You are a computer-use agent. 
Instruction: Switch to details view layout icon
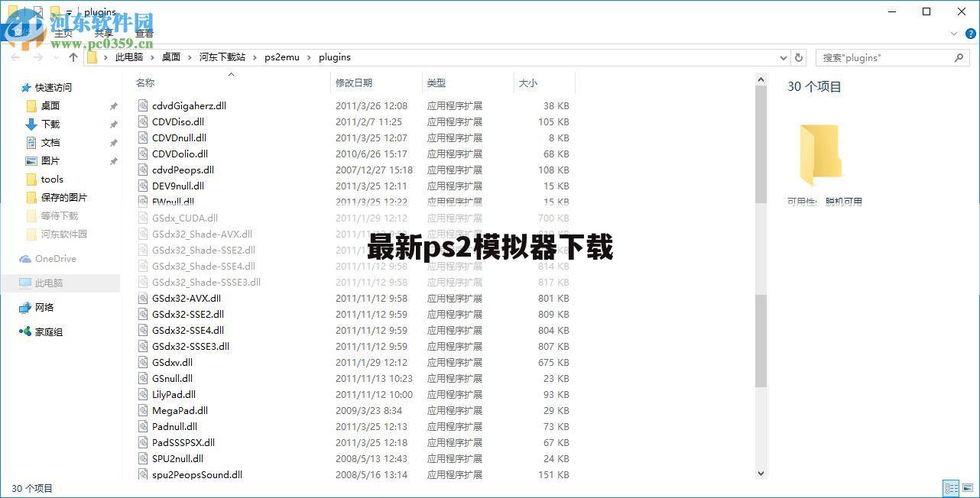(x=951, y=487)
